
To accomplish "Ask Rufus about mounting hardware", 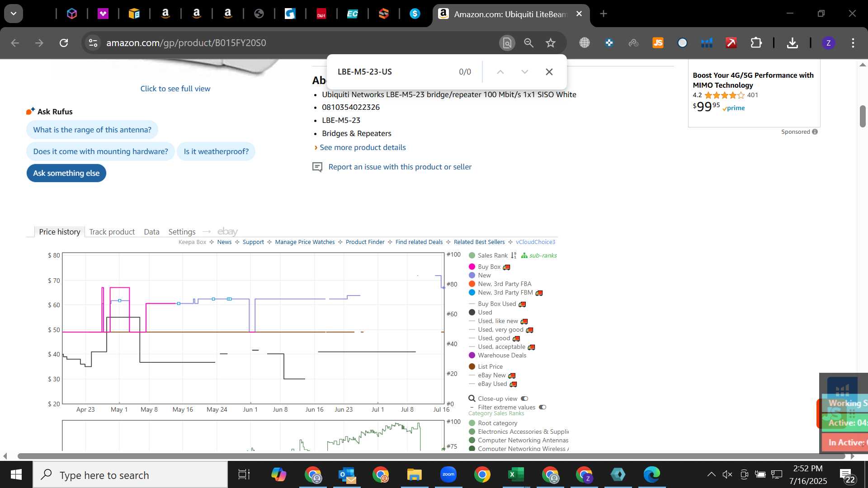I will [x=100, y=151].
